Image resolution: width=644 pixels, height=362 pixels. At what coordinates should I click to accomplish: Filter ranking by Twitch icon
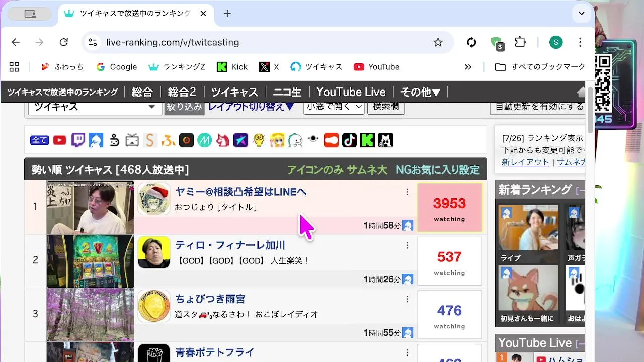pyautogui.click(x=78, y=140)
